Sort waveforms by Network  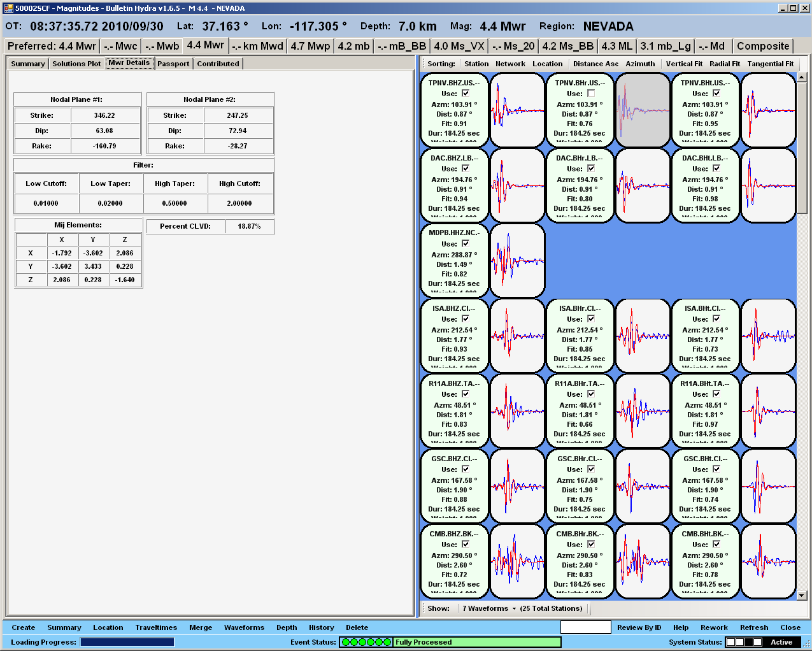pyautogui.click(x=510, y=64)
